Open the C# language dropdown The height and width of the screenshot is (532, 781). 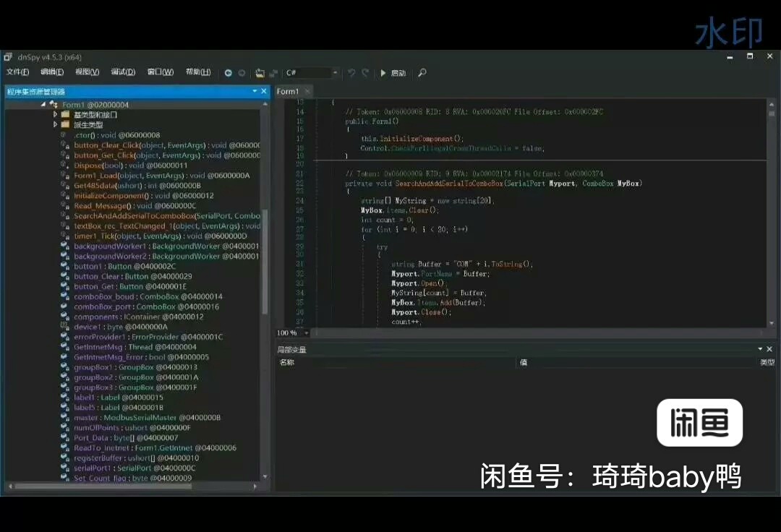point(311,73)
